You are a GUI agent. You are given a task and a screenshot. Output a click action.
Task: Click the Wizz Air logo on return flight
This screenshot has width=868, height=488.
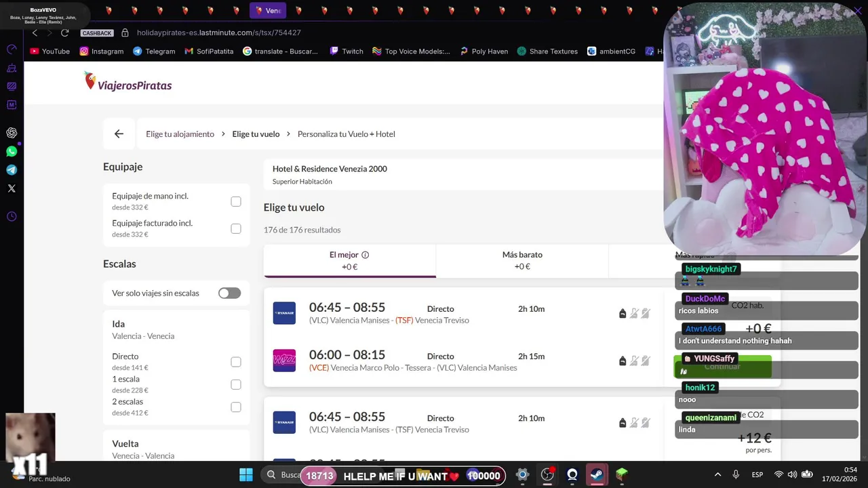point(284,361)
